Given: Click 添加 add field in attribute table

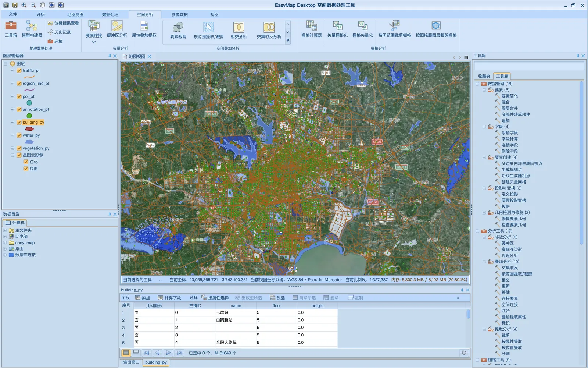Looking at the screenshot, I should tap(143, 298).
